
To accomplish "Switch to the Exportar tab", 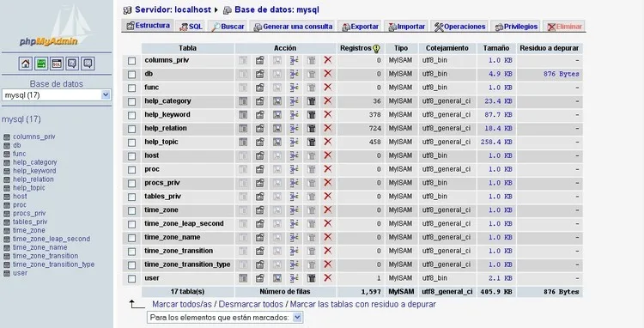I will [361, 27].
